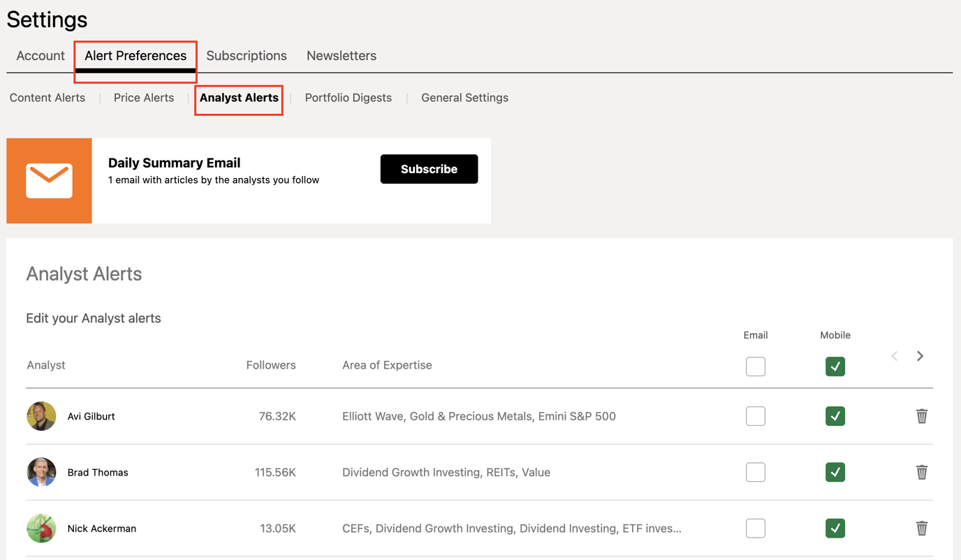Screen dimensions: 961x560
Task: Turn off the Mobile header toggle
Action: coord(835,366)
